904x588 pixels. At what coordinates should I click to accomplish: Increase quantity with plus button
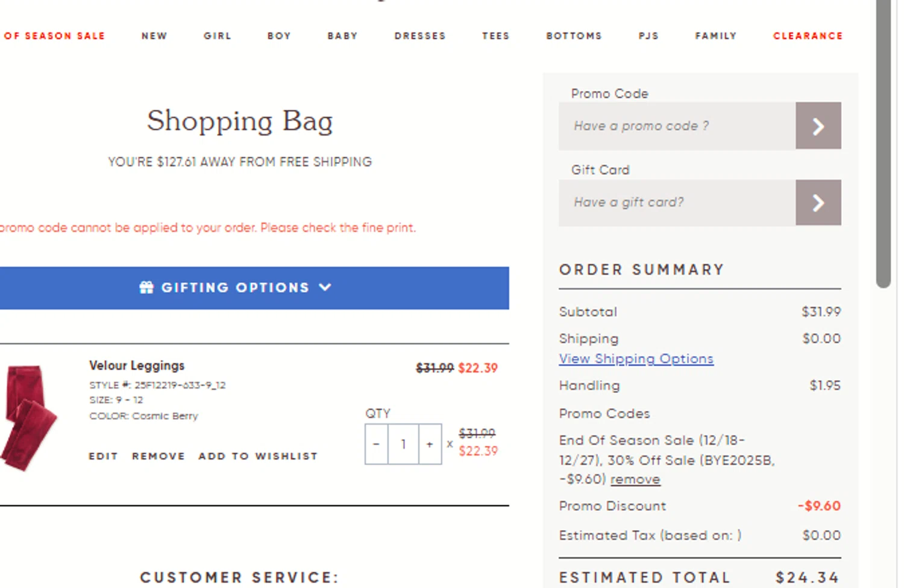[430, 445]
